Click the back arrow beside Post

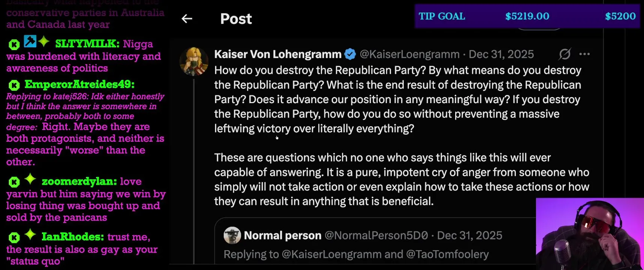(187, 19)
